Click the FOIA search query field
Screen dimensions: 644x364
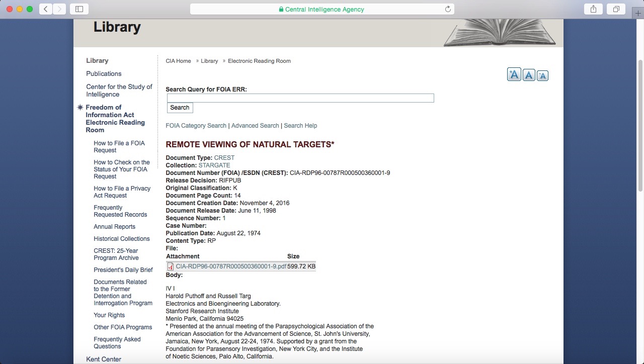point(300,98)
